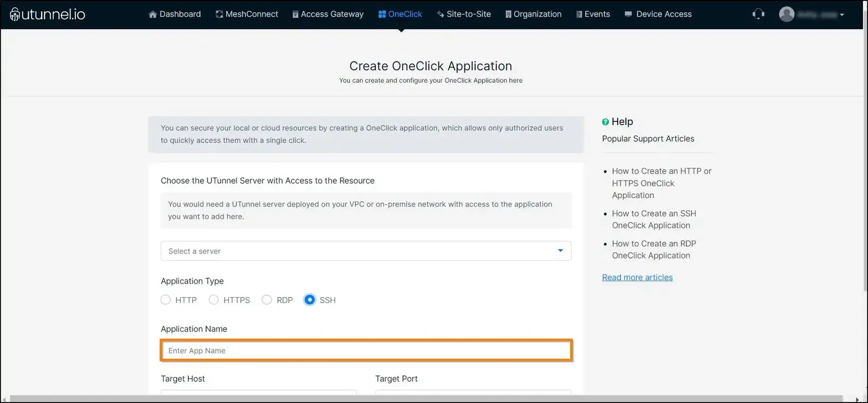This screenshot has height=403, width=868.
Task: Choose RDP application type
Action: point(267,300)
